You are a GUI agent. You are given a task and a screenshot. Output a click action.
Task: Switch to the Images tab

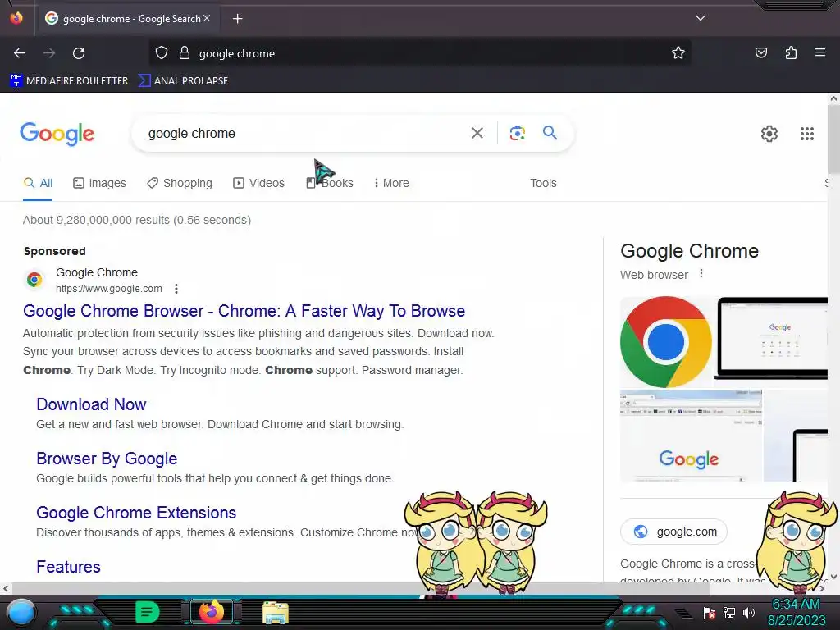pyautogui.click(x=99, y=183)
